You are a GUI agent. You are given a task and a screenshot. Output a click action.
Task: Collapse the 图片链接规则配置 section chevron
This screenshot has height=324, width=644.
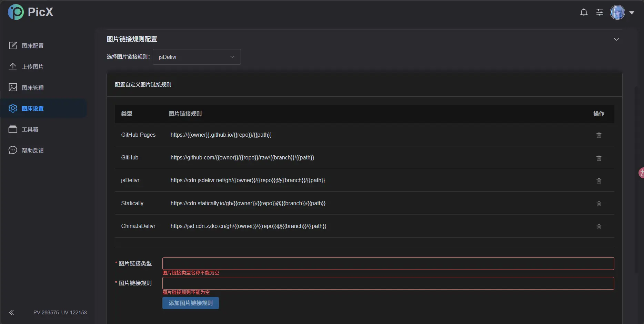(x=616, y=39)
